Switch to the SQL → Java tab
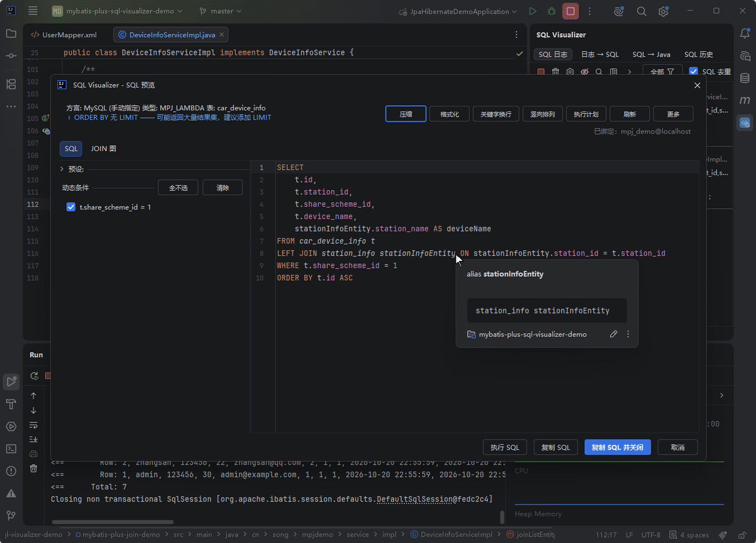756x543 pixels. coord(651,54)
